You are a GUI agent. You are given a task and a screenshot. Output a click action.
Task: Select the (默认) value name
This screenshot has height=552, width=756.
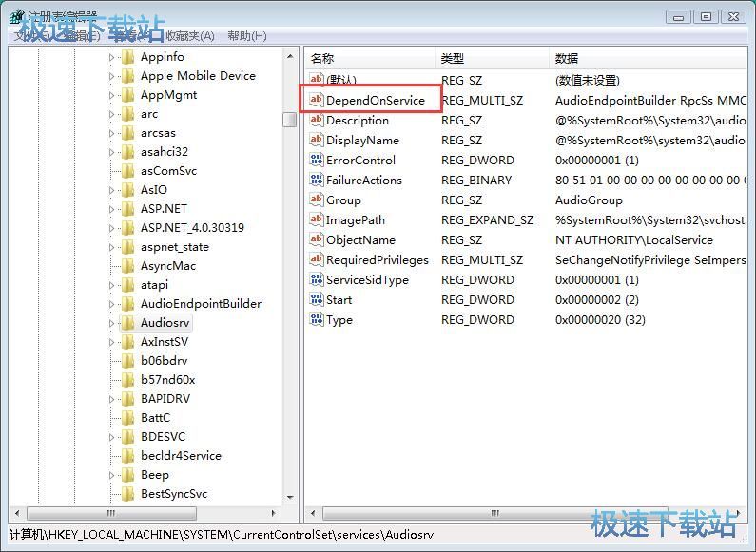click(x=341, y=80)
